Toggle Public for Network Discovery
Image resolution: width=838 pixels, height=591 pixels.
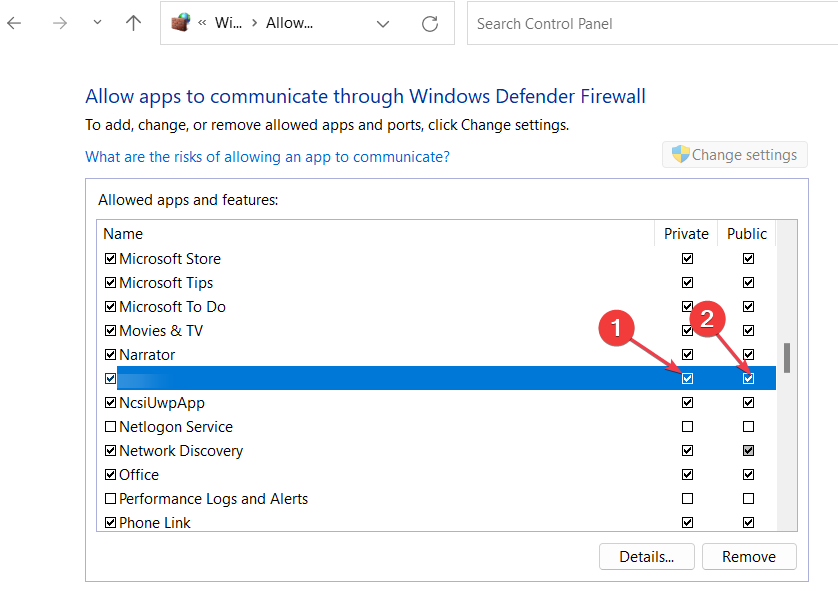pos(748,451)
